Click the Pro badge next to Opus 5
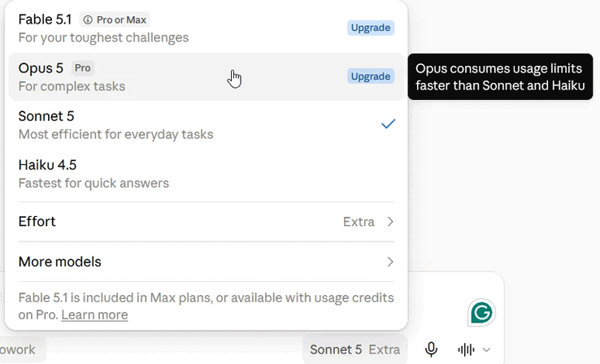The width and height of the screenshot is (600, 364). coord(83,68)
